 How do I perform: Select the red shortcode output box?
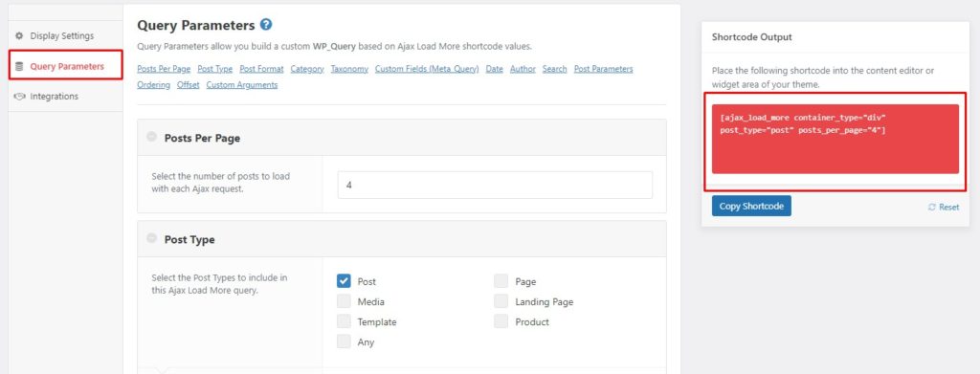(x=835, y=139)
